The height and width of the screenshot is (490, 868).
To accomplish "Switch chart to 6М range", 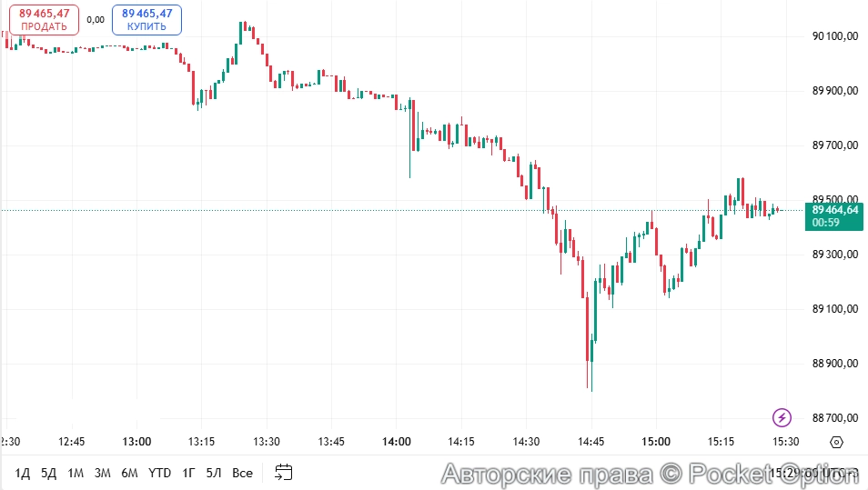I will (x=130, y=473).
